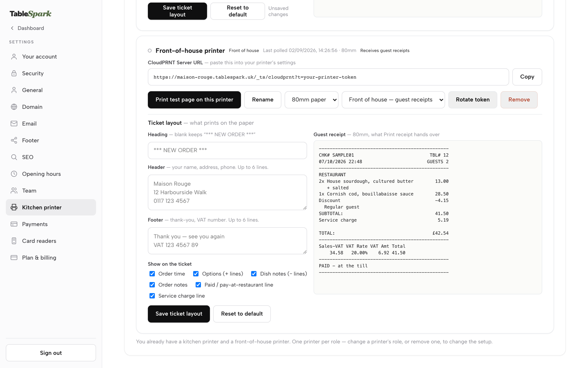Open Payments settings
Screen dimensions: 588x368
(x=51, y=224)
